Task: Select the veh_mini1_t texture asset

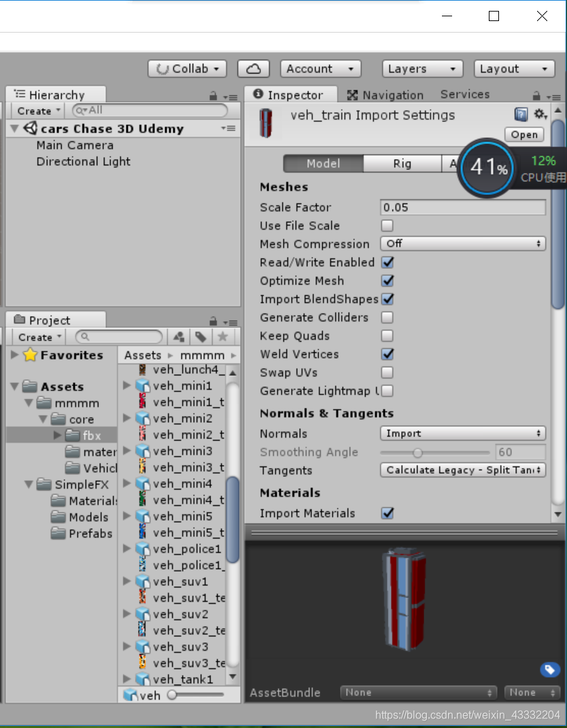Action: [x=182, y=402]
